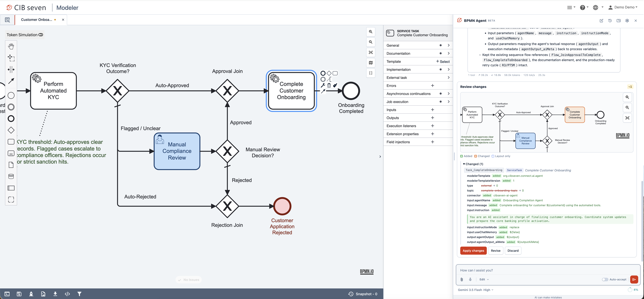Open the Gemini 3.5 Flash model selector

pos(475,290)
